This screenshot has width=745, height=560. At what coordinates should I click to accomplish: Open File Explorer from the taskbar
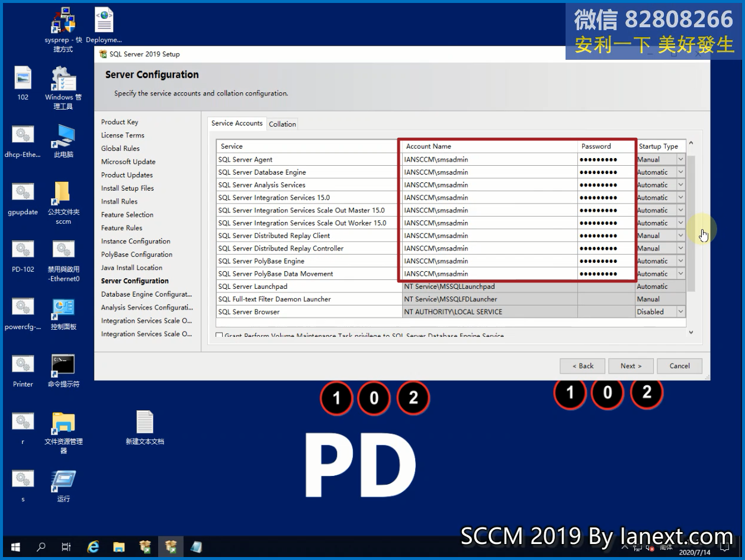118,547
